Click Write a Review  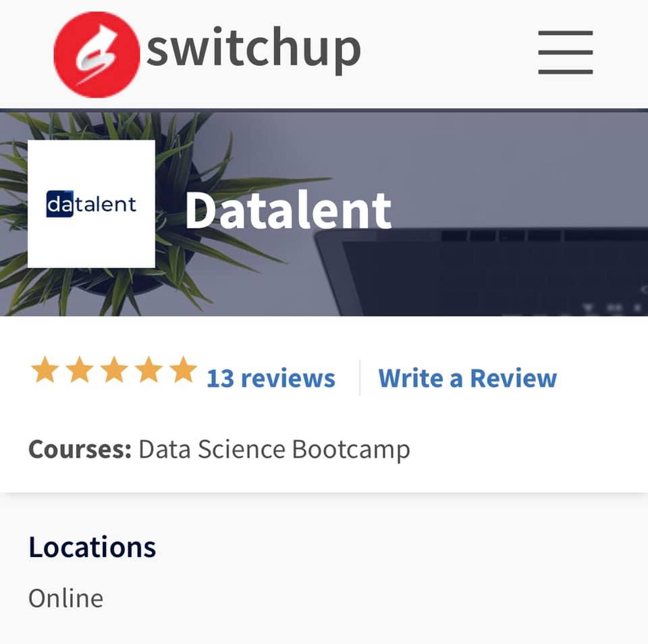tap(467, 378)
